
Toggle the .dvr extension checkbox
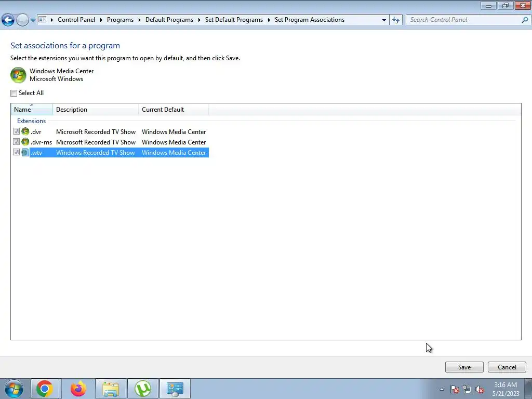(16, 131)
